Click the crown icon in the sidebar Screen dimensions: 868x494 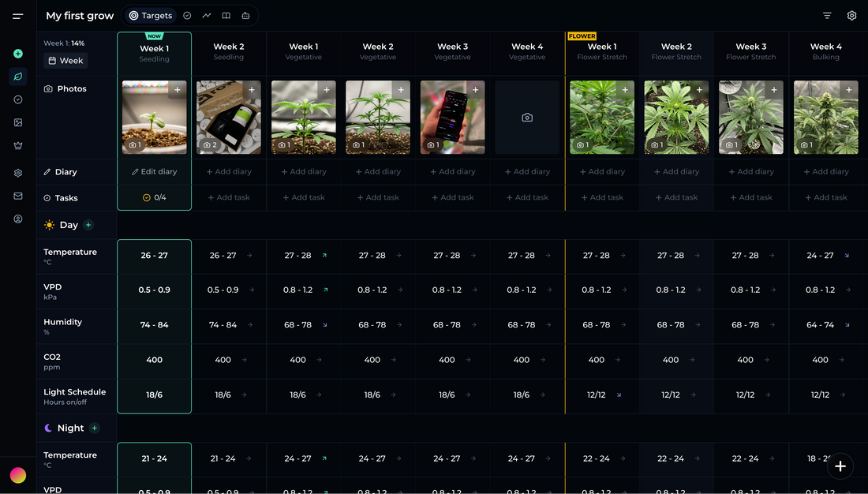18,145
